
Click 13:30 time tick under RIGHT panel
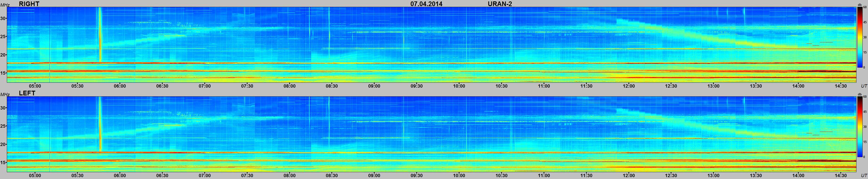756,86
